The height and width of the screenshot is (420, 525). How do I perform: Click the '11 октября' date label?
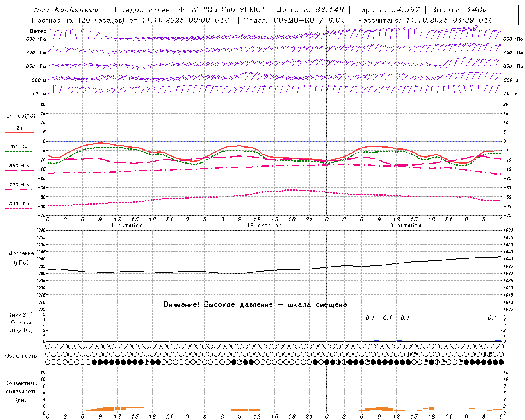click(125, 226)
